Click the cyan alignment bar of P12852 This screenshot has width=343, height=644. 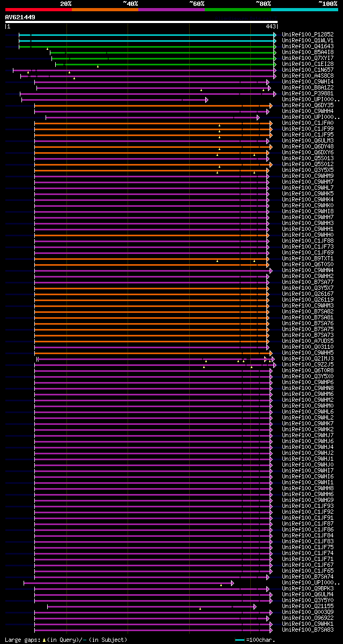point(147,35)
